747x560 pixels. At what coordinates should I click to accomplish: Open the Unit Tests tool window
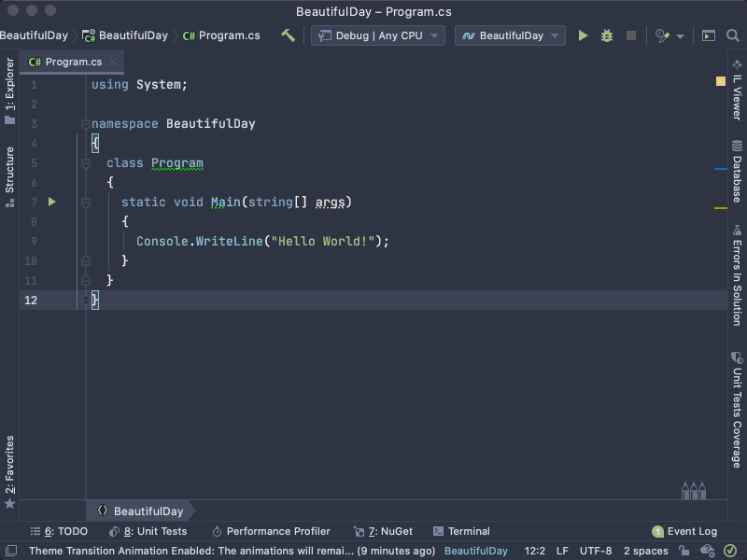tap(148, 531)
